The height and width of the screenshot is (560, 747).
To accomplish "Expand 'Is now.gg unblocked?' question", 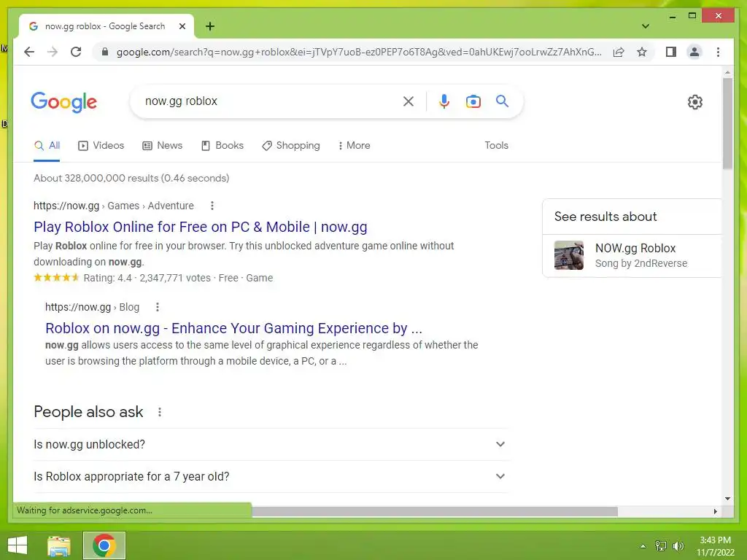I will 270,444.
